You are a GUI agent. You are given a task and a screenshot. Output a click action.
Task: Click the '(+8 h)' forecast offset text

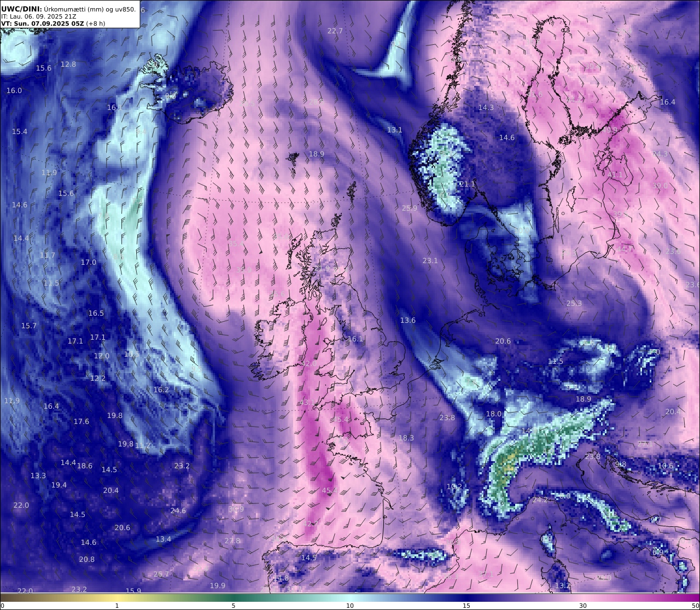pos(95,24)
